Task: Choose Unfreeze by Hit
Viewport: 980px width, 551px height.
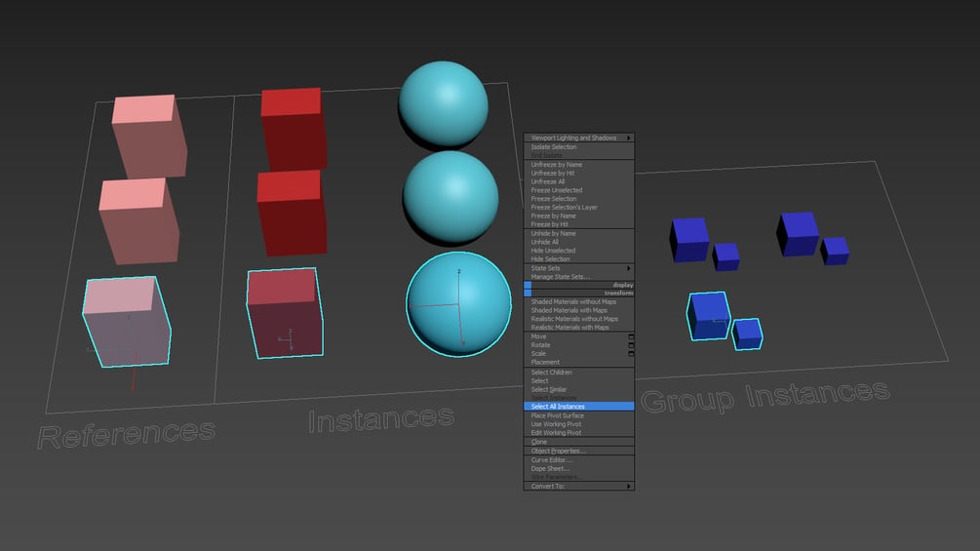Action: coord(553,173)
